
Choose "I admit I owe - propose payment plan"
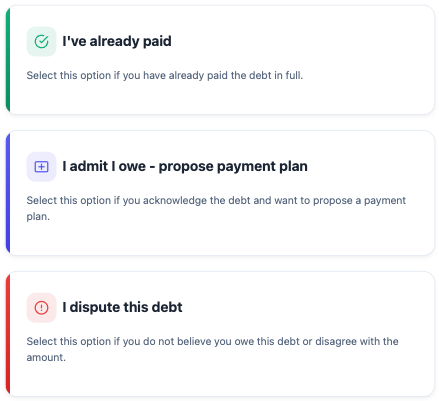[185, 166]
